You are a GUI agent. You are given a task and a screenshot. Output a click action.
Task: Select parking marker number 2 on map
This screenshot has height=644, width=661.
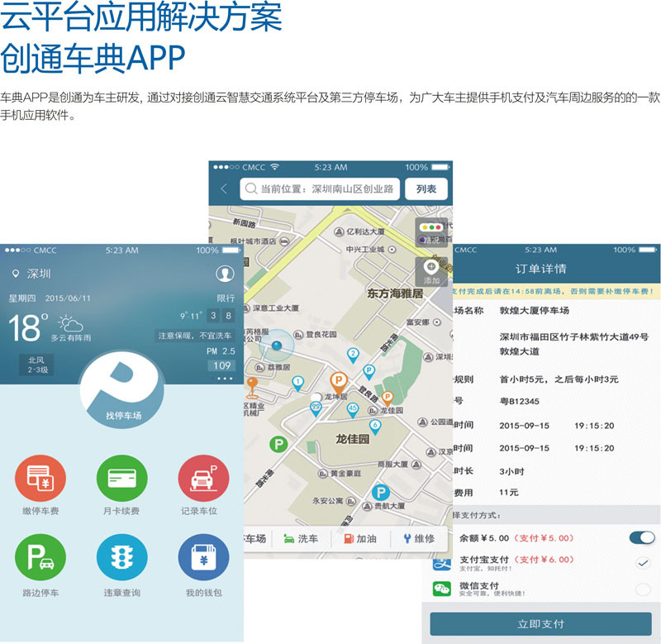[x=353, y=355]
